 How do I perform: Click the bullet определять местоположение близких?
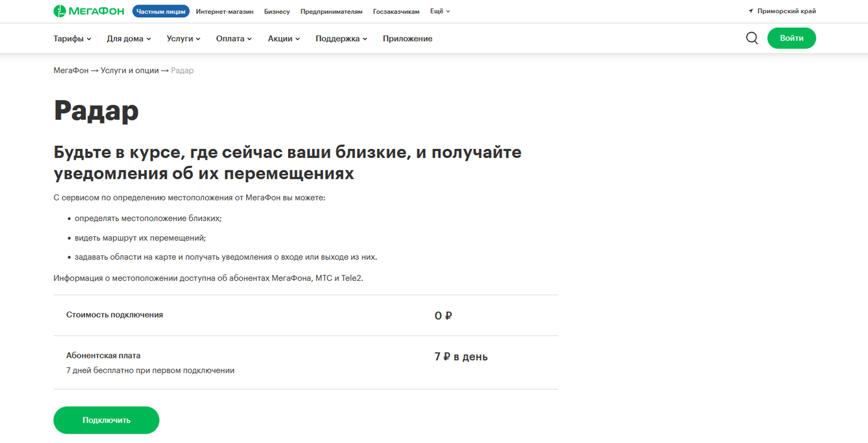148,218
